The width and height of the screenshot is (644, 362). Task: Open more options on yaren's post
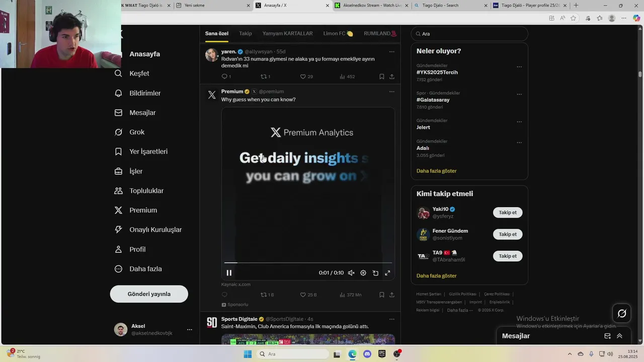(x=392, y=52)
